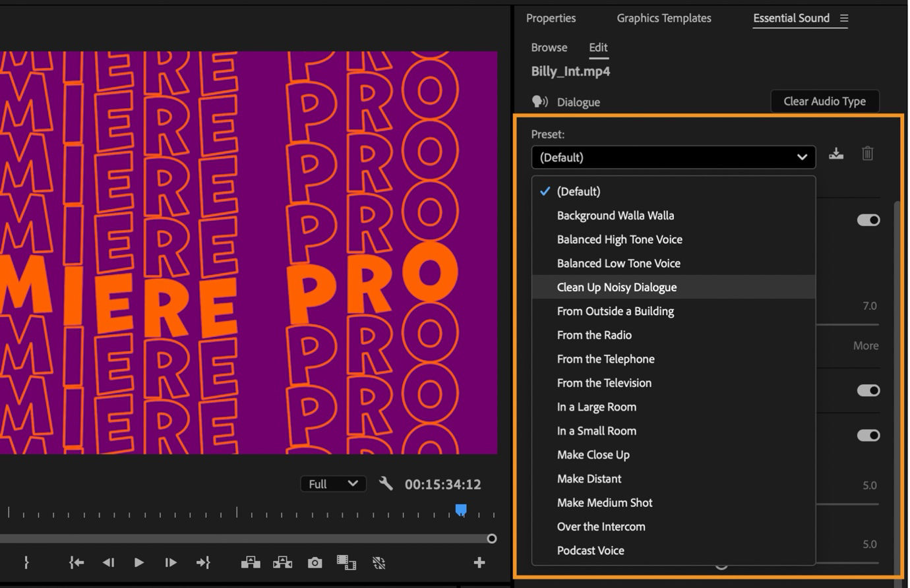
Task: Select the Clean Up Noisy Dialogue preset
Action: [617, 287]
